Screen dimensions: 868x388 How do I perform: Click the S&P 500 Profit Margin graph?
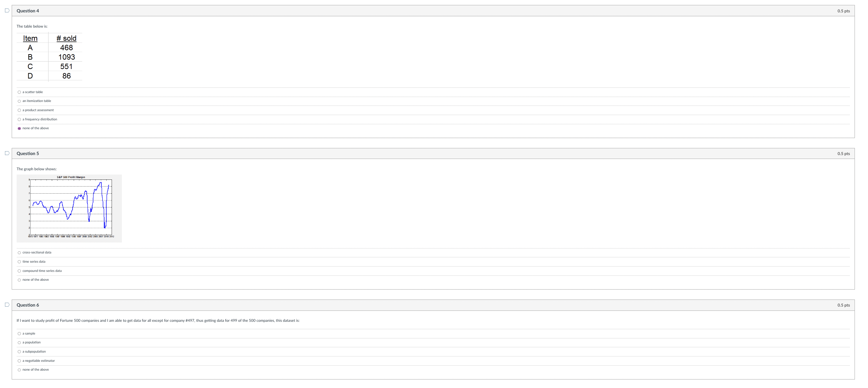pos(69,208)
